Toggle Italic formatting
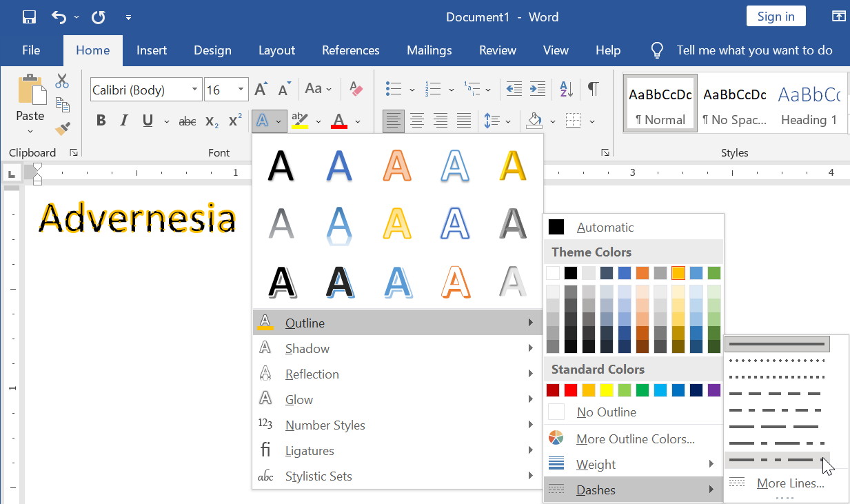The height and width of the screenshot is (504, 850). coord(124,121)
